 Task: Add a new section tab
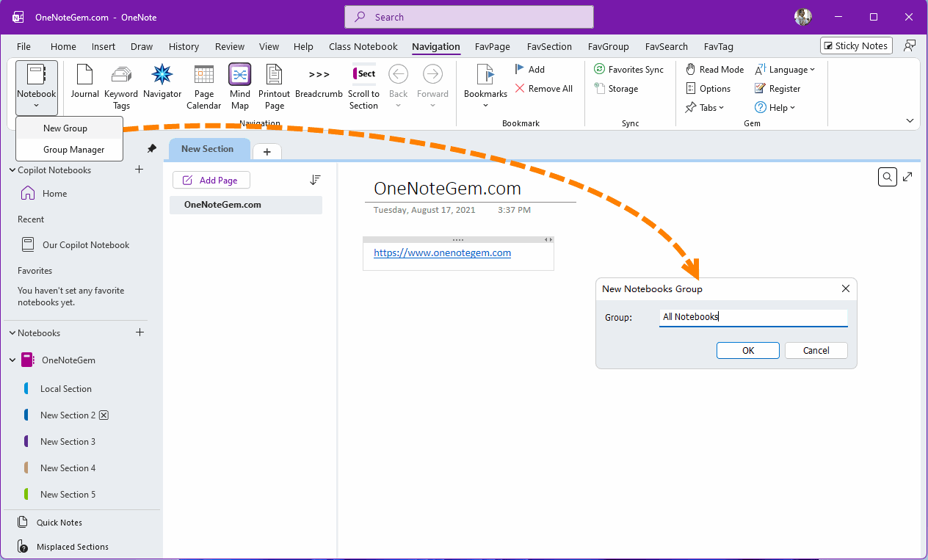pyautogui.click(x=267, y=151)
